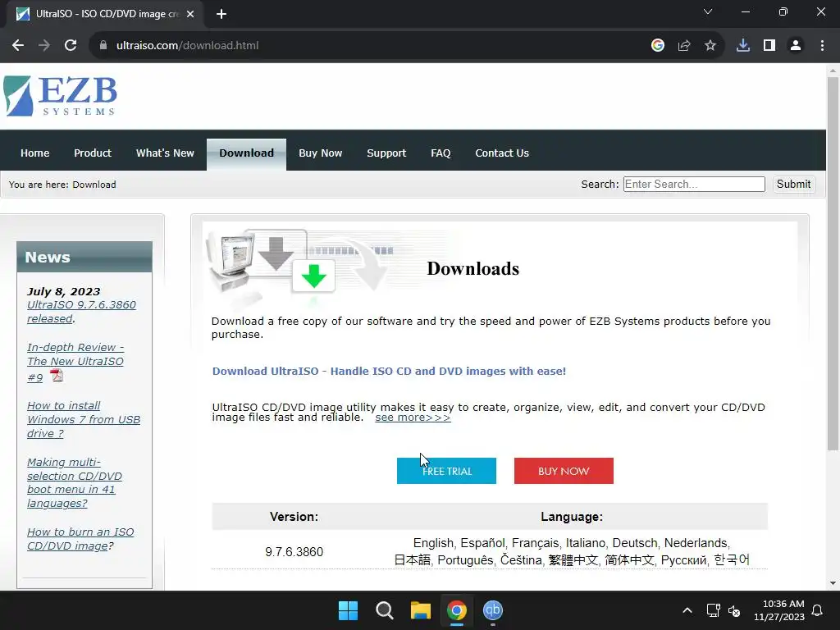This screenshot has height=630, width=840.
Task: Click the share page icon
Action: point(684,46)
